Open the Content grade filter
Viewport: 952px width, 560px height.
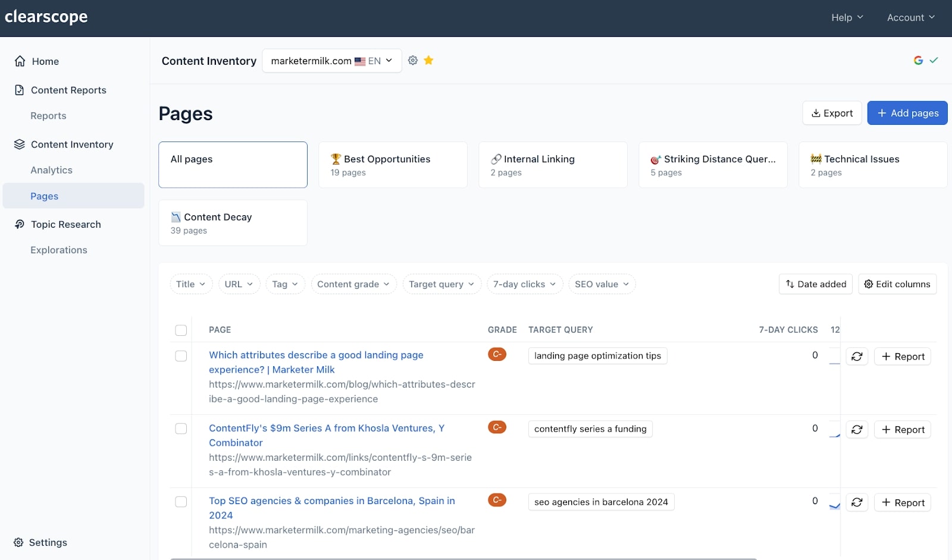click(353, 284)
